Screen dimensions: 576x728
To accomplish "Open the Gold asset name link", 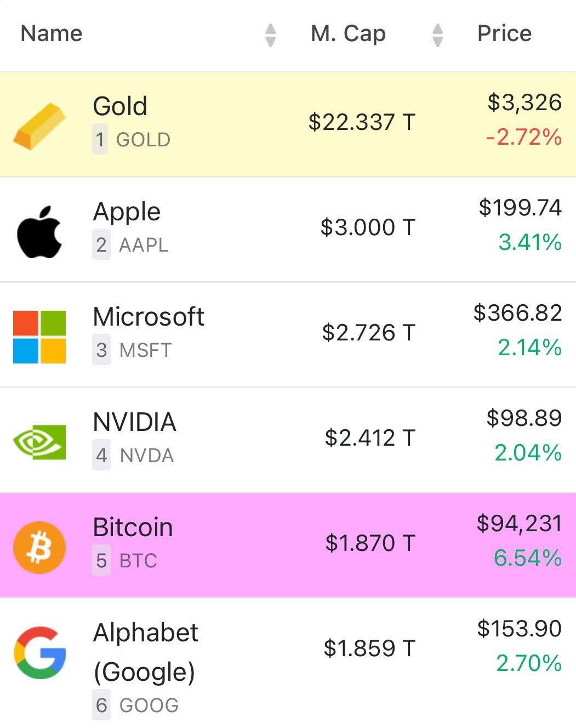I will tap(120, 106).
